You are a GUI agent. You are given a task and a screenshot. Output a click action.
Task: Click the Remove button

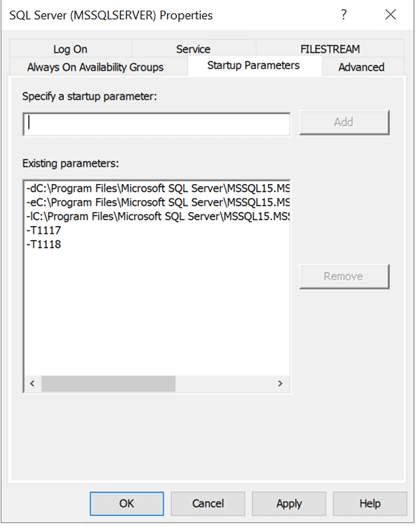(344, 276)
